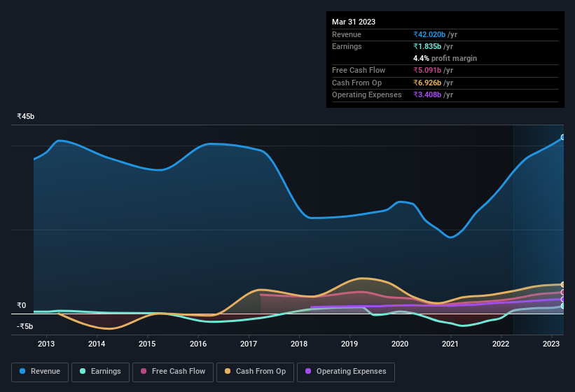This screenshot has width=575, height=392.
Task: Toggle the Operating Expenses legend button
Action: coord(345,372)
